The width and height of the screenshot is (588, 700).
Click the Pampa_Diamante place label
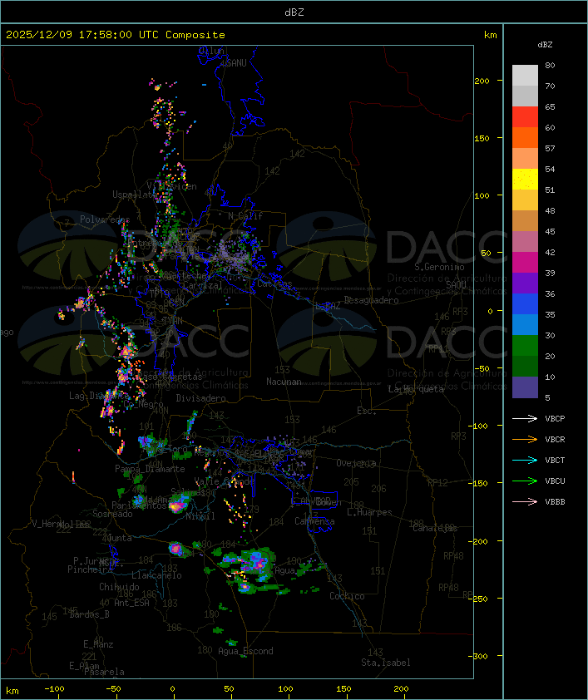tap(150, 469)
